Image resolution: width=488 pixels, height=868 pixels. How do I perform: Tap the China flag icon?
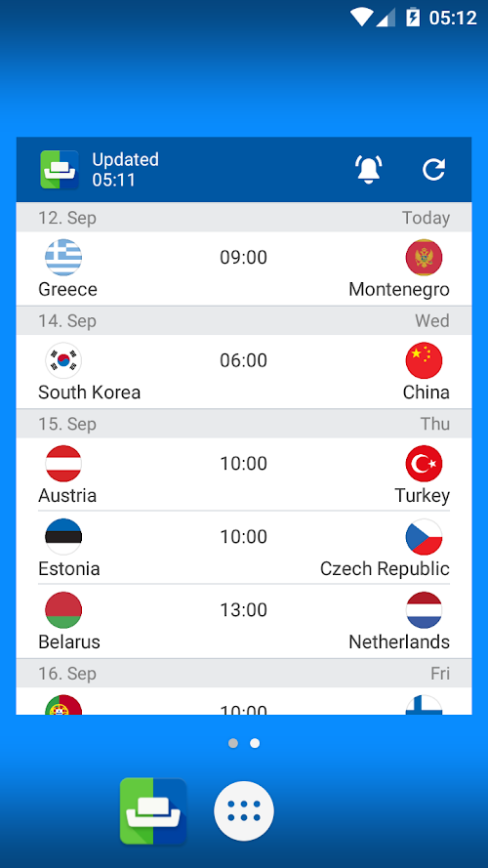424,360
